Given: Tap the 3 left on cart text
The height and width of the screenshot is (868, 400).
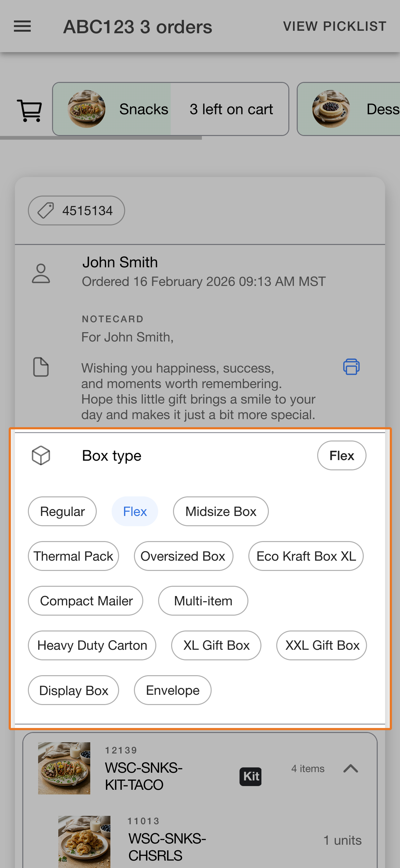Looking at the screenshot, I should [231, 109].
